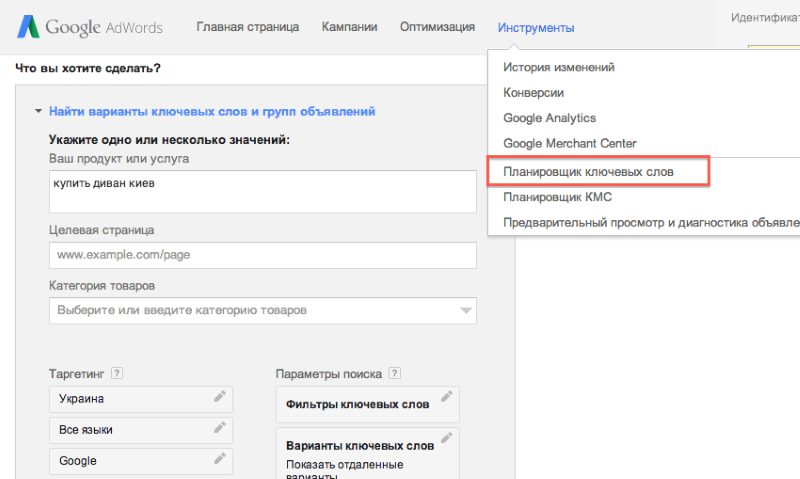Image resolution: width=800 pixels, height=479 pixels.
Task: Choose Конверсии in the Инструменты menu
Action: tap(533, 93)
